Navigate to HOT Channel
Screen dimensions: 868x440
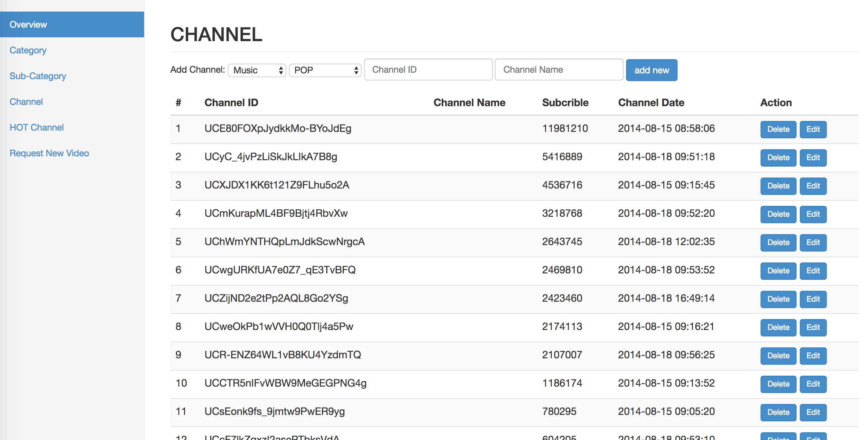click(x=37, y=127)
